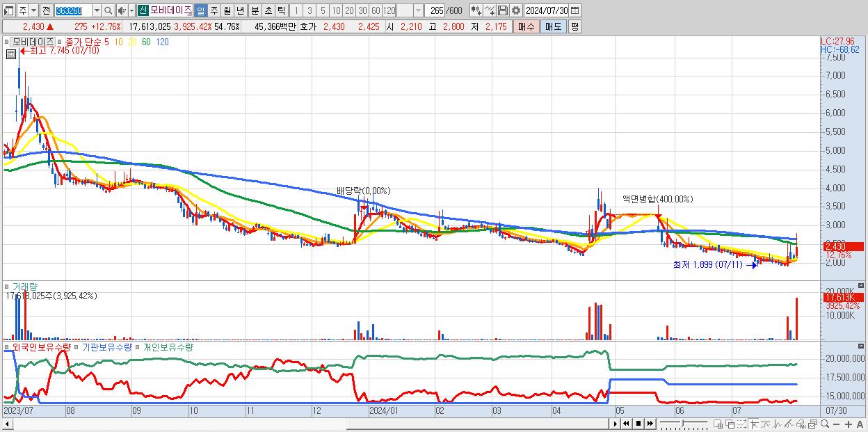This screenshot has width=868, height=432.
Task: Click the crosshair cursor mode icon
Action: click(x=754, y=424)
